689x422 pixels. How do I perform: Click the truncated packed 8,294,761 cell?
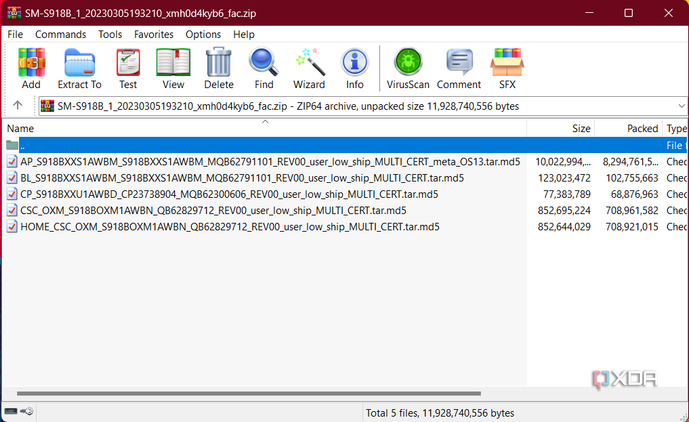pyautogui.click(x=631, y=162)
